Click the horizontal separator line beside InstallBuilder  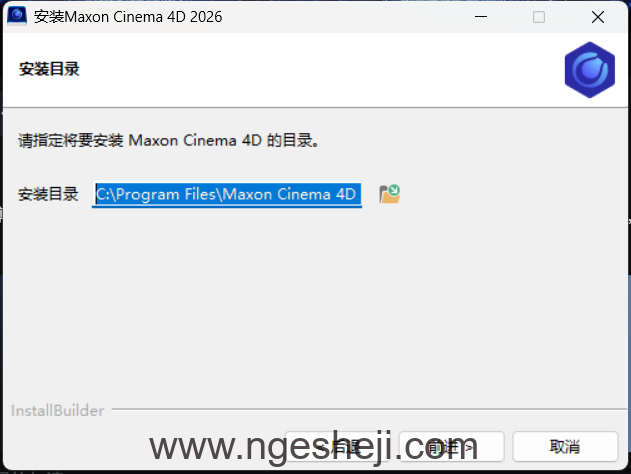(x=369, y=410)
